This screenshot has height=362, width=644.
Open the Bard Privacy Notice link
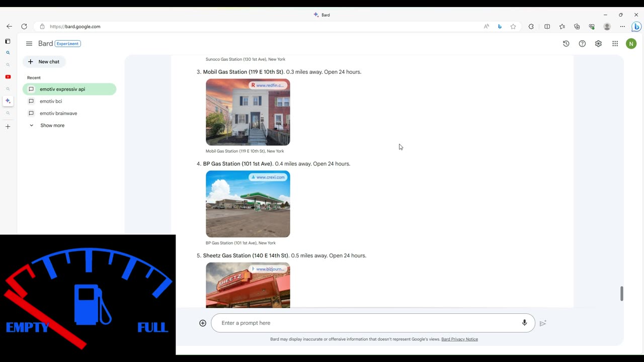[x=459, y=339]
